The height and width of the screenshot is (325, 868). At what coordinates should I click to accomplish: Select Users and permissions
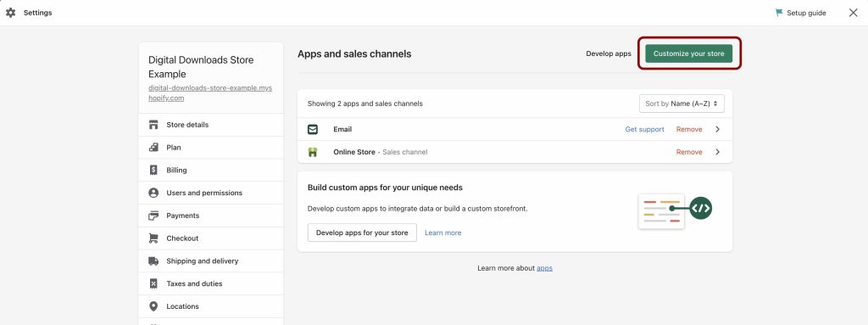click(211, 193)
